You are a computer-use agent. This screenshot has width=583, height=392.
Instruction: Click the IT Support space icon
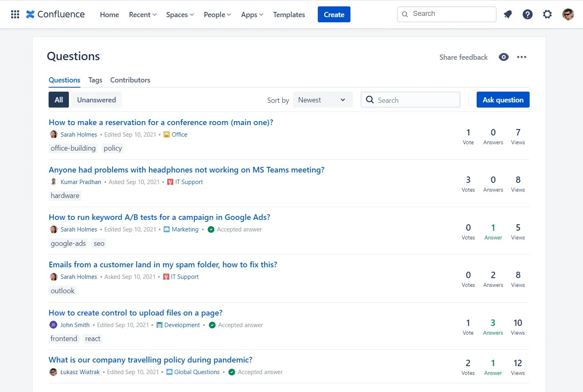(169, 182)
